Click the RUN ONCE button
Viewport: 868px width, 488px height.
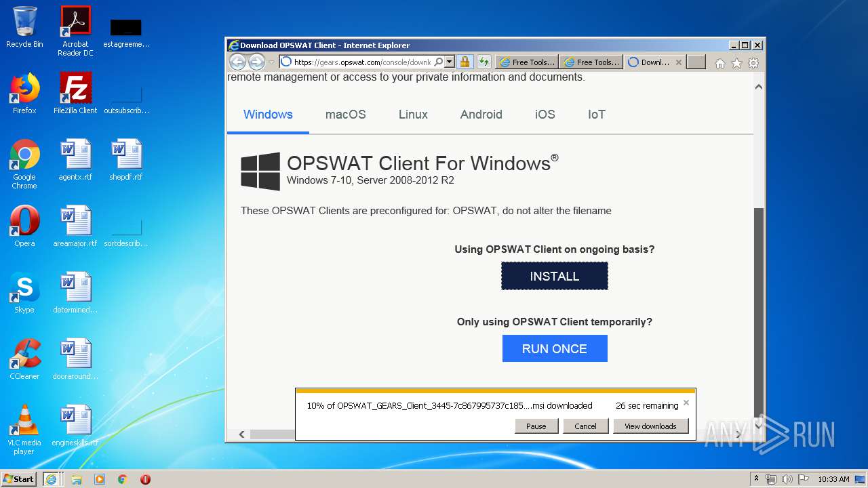[555, 348]
